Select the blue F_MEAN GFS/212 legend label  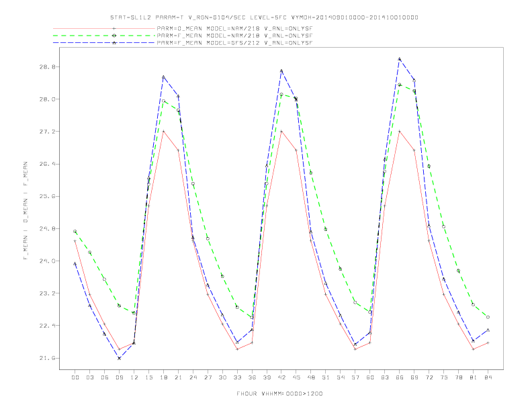[x=234, y=43]
